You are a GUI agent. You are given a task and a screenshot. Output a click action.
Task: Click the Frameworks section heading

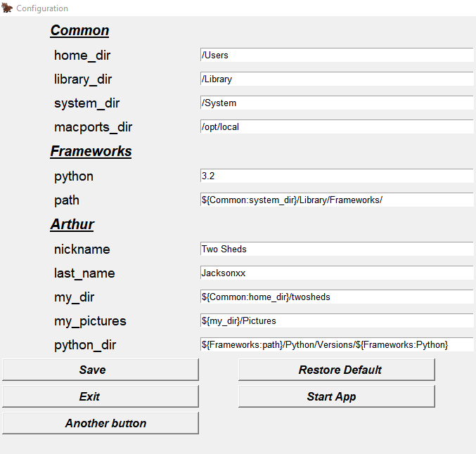91,151
